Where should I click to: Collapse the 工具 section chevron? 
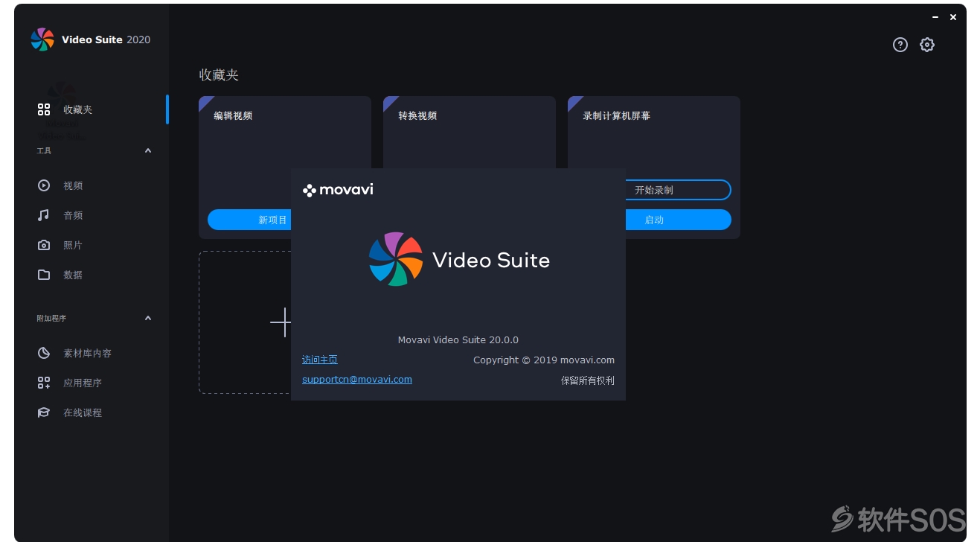point(148,150)
